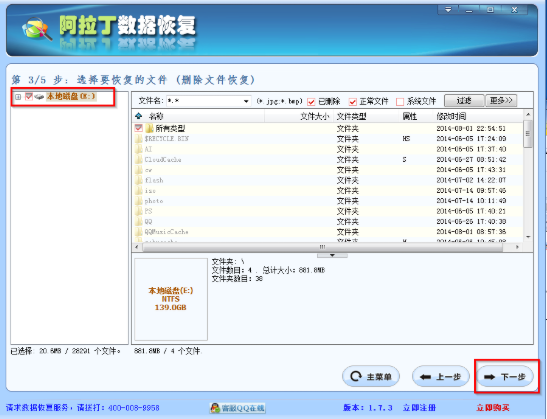Expand the 本地磁盘 (E:) tree node
This screenshot has width=547, height=419.
18,97
